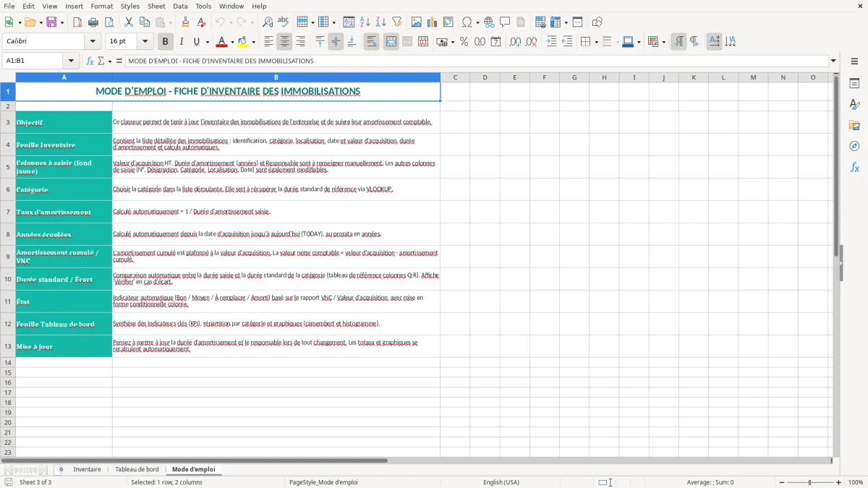Viewport: 868px width, 488px height.
Task: Open background color dropdown arrow
Action: [x=253, y=42]
